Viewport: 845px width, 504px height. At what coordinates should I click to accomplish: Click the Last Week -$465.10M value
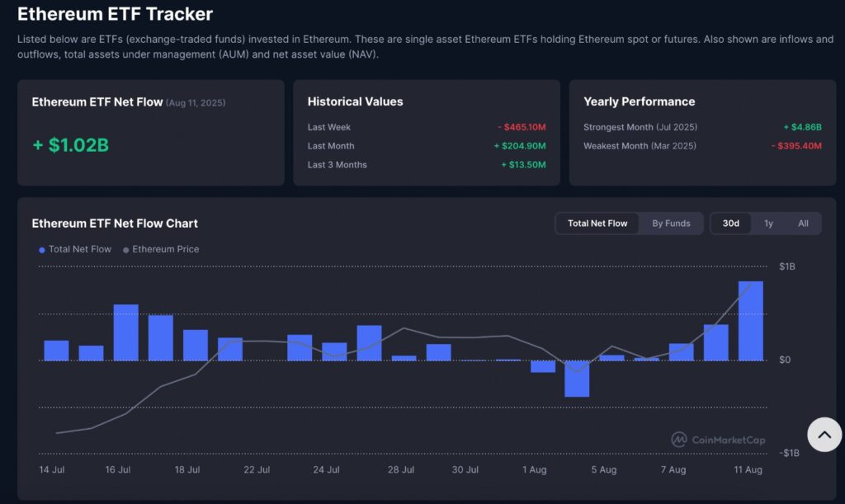click(522, 127)
